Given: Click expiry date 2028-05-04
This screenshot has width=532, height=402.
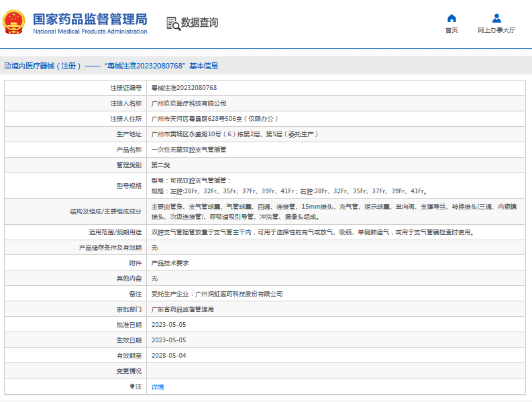Looking at the screenshot, I should coord(168,356).
